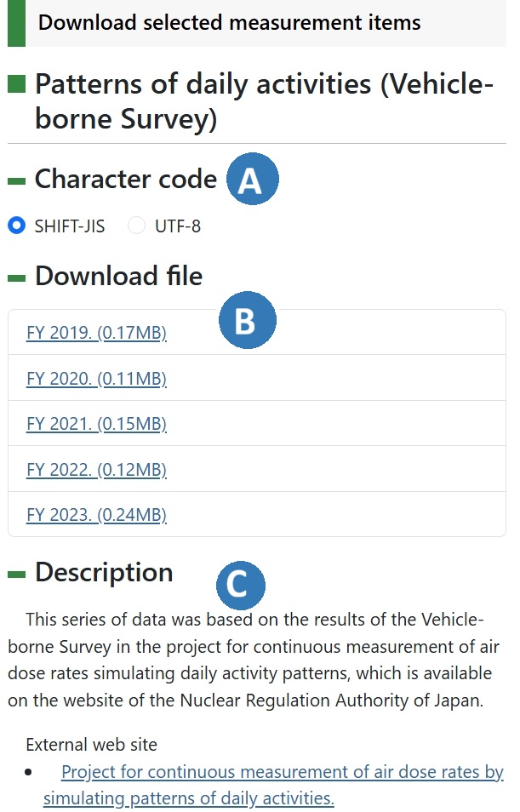520x812 pixels.
Task: Click the blue circle marker labeled A
Action: click(252, 179)
